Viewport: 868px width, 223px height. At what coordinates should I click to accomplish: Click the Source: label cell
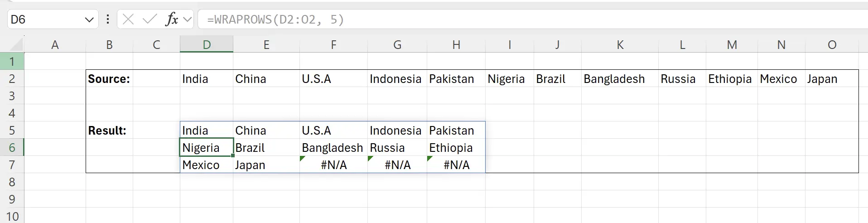tap(109, 79)
